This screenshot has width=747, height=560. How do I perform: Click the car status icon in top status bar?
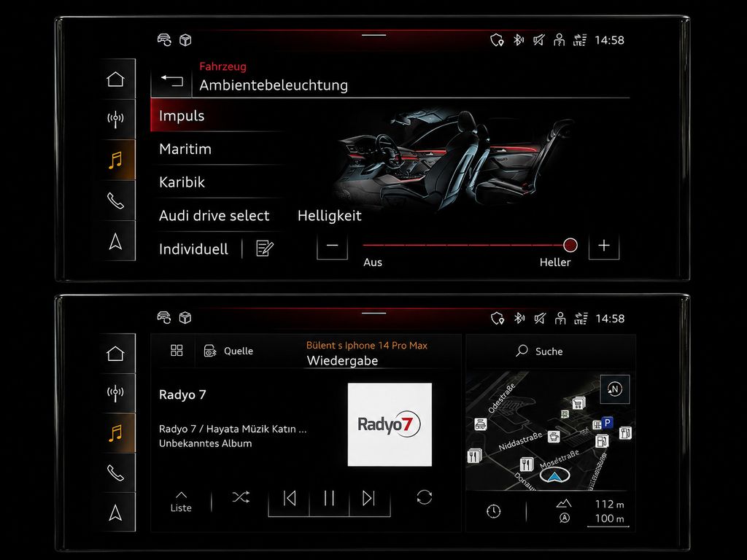(x=164, y=39)
